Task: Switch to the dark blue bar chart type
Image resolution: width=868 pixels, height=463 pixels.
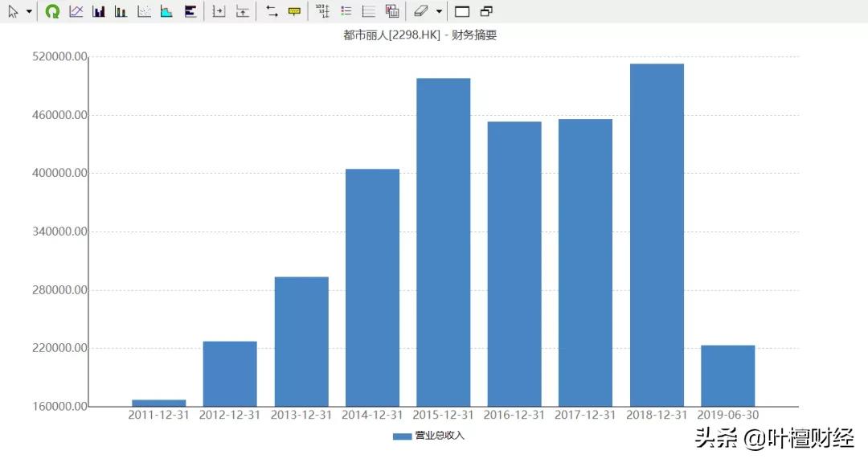Action: [x=99, y=11]
